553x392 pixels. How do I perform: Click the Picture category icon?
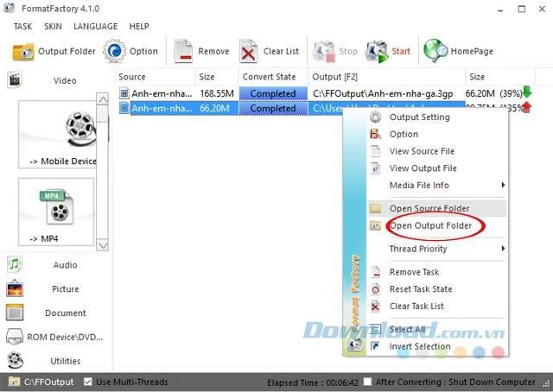tap(15, 288)
